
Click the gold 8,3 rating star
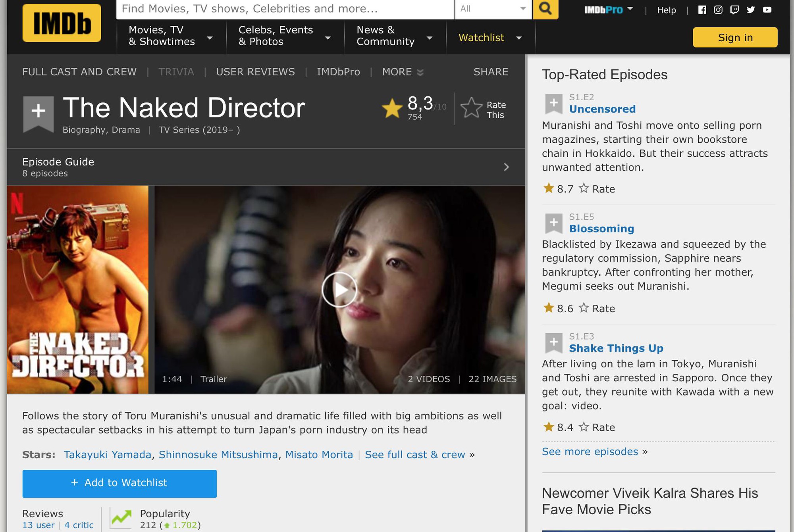click(392, 108)
